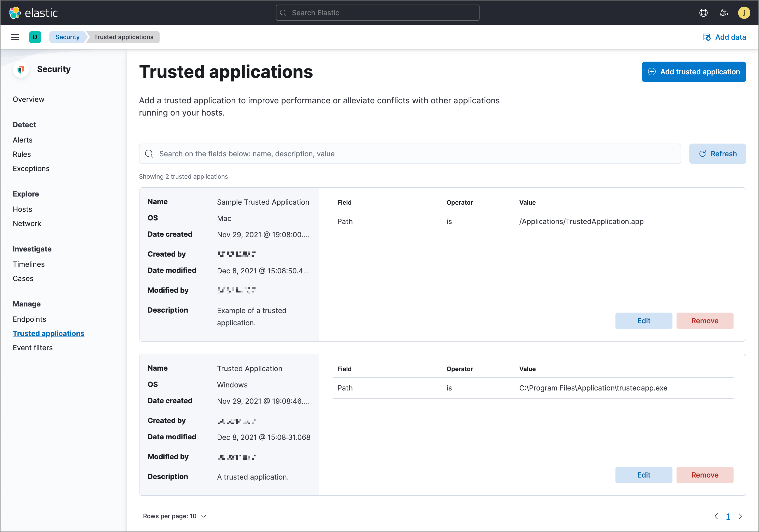Select page 1 in pagination

pyautogui.click(x=728, y=516)
